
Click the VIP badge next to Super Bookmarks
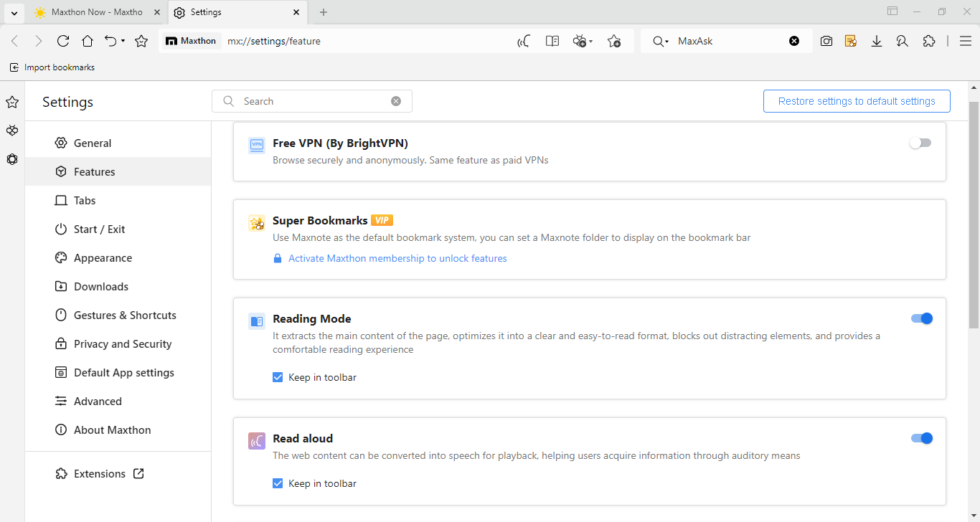coord(382,220)
